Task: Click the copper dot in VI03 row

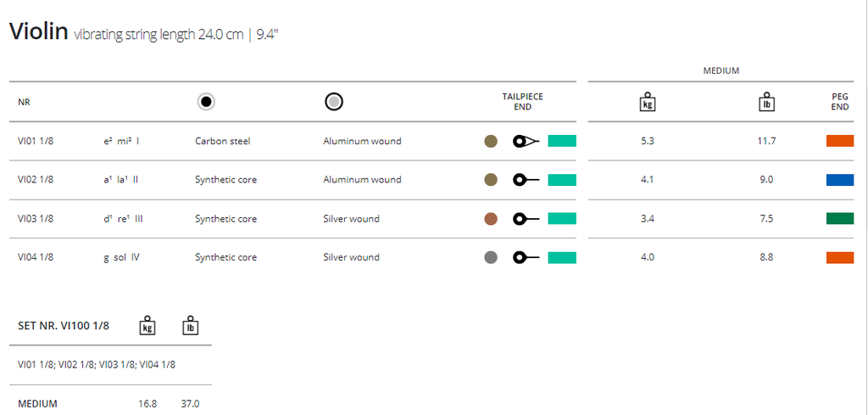Action: (x=490, y=219)
